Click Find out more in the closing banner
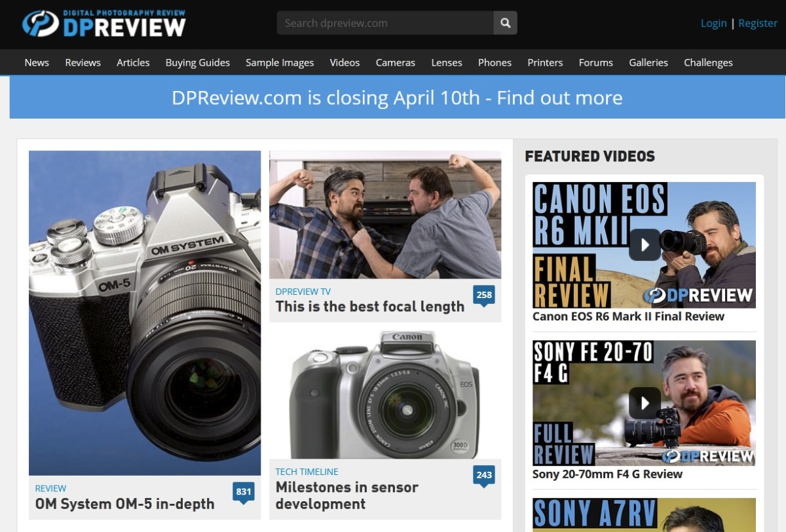This screenshot has height=532, width=786. 559,97
